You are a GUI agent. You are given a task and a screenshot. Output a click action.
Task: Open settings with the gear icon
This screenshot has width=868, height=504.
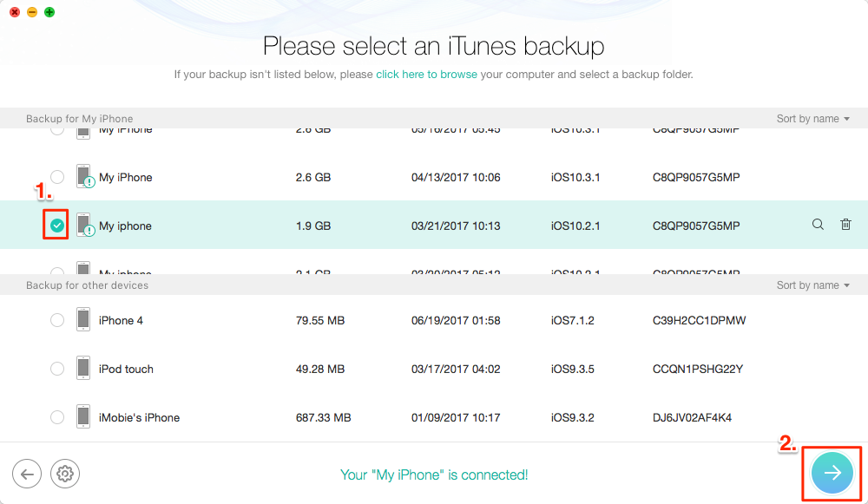pyautogui.click(x=64, y=474)
